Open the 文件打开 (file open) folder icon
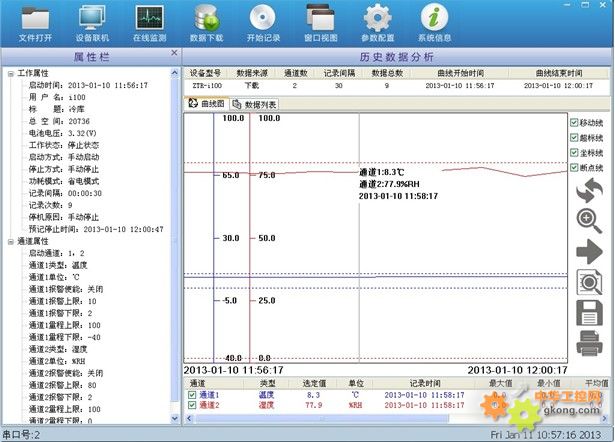 35,22
